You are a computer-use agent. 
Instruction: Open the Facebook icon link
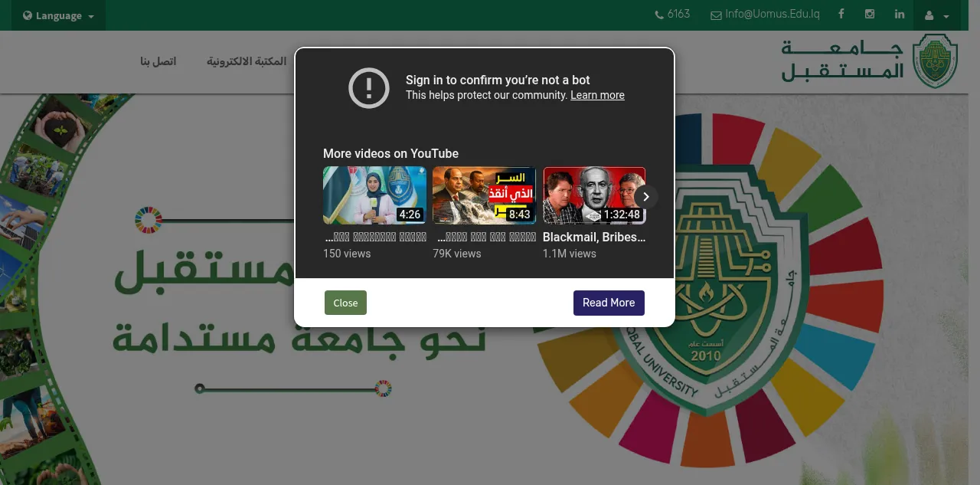[x=841, y=14]
